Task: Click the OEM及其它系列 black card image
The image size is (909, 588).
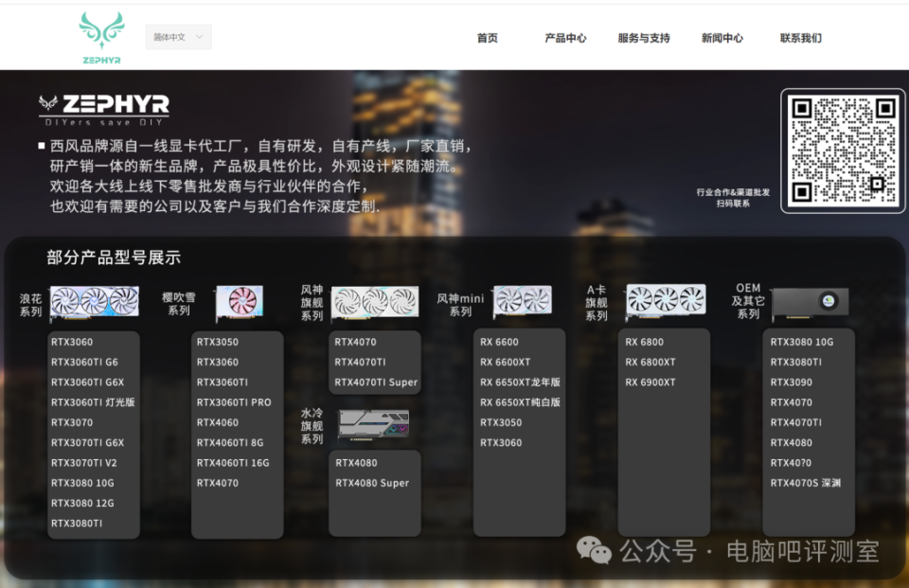Action: point(811,302)
